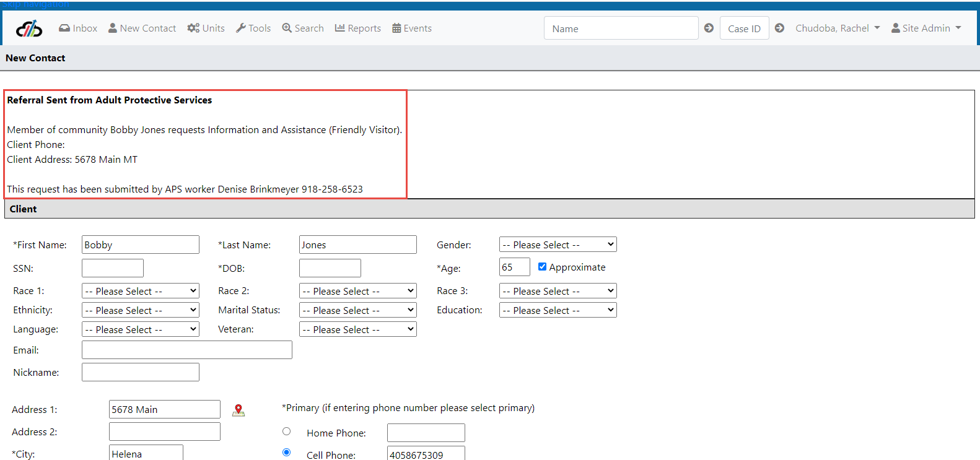Click the arrow button next to Case ID
The width and height of the screenshot is (980, 460).
[x=779, y=28]
